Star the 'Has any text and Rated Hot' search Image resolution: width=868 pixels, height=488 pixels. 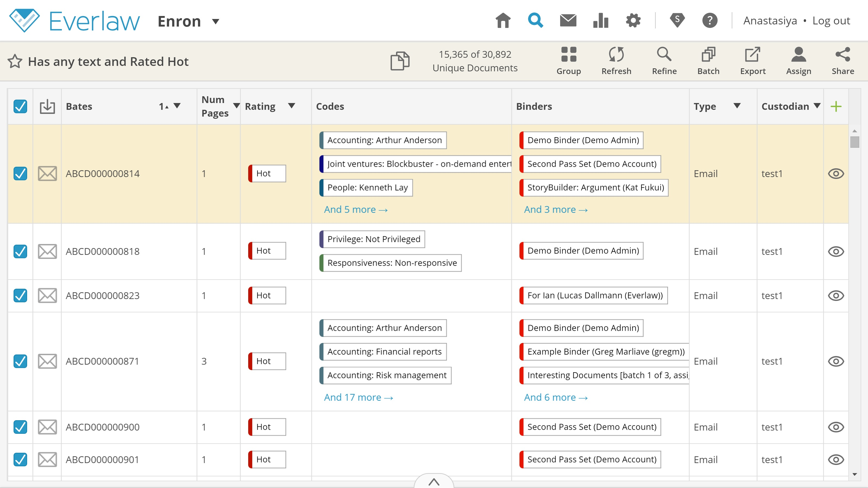pyautogui.click(x=15, y=61)
